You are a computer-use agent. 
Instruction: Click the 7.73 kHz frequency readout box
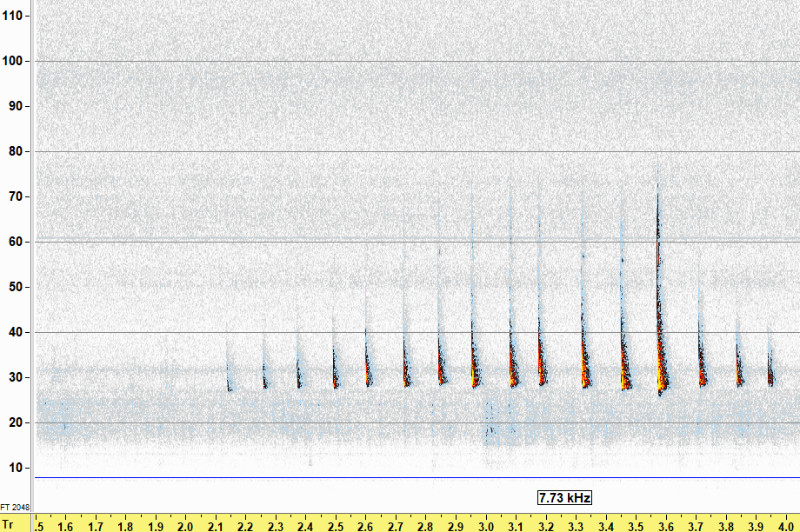click(x=565, y=496)
